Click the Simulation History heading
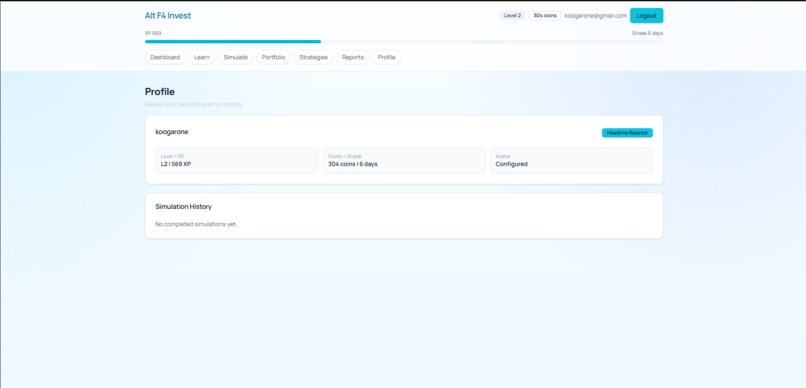The width and height of the screenshot is (806, 388). click(x=184, y=207)
